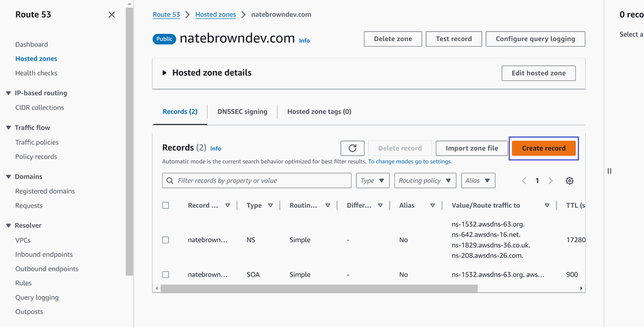
Task: Switch to DNSSEC signing tab
Action: click(x=242, y=112)
